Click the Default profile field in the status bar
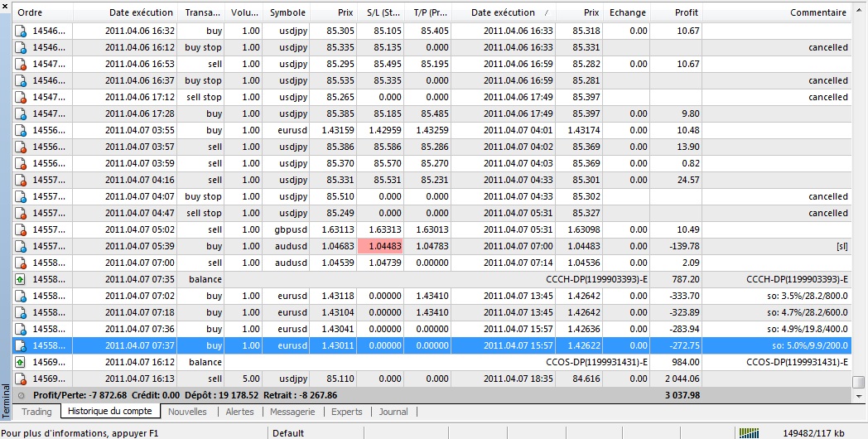 click(288, 432)
